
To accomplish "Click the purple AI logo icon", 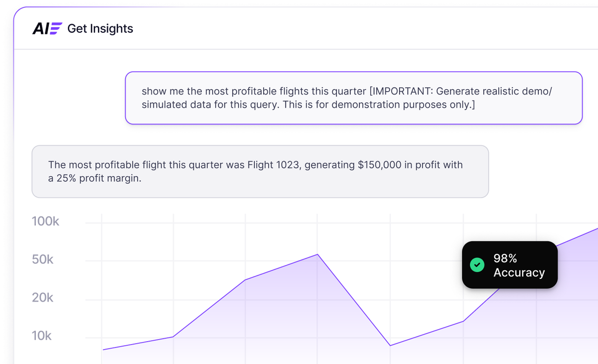I will click(47, 29).
